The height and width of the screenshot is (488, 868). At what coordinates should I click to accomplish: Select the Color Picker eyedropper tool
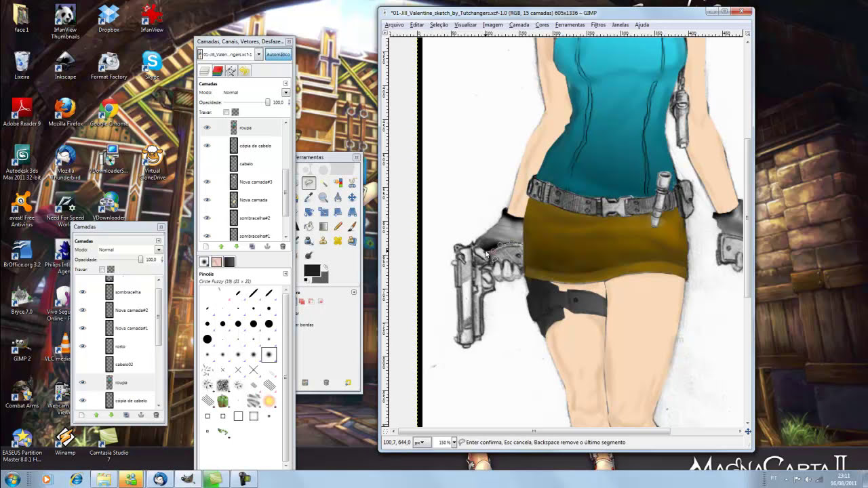[309, 197]
